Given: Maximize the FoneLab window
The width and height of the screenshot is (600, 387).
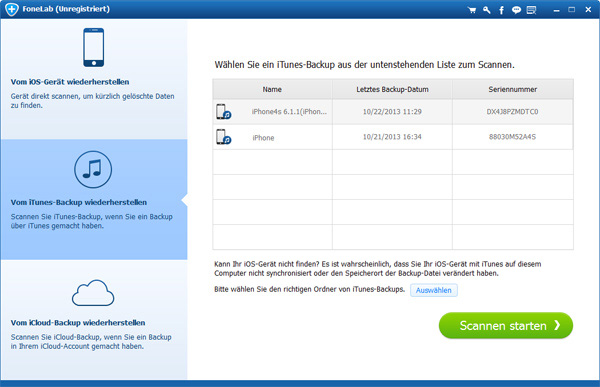Looking at the screenshot, I should click(572, 10).
